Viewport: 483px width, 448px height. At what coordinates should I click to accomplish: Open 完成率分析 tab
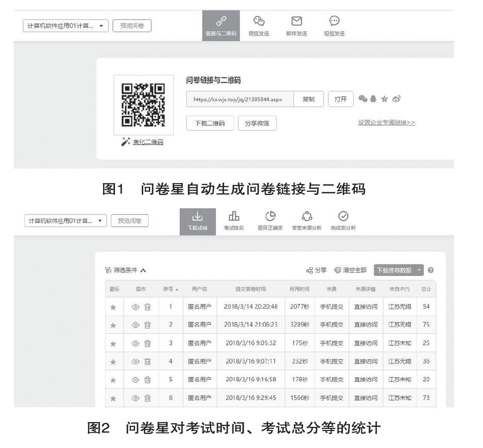tap(343, 222)
